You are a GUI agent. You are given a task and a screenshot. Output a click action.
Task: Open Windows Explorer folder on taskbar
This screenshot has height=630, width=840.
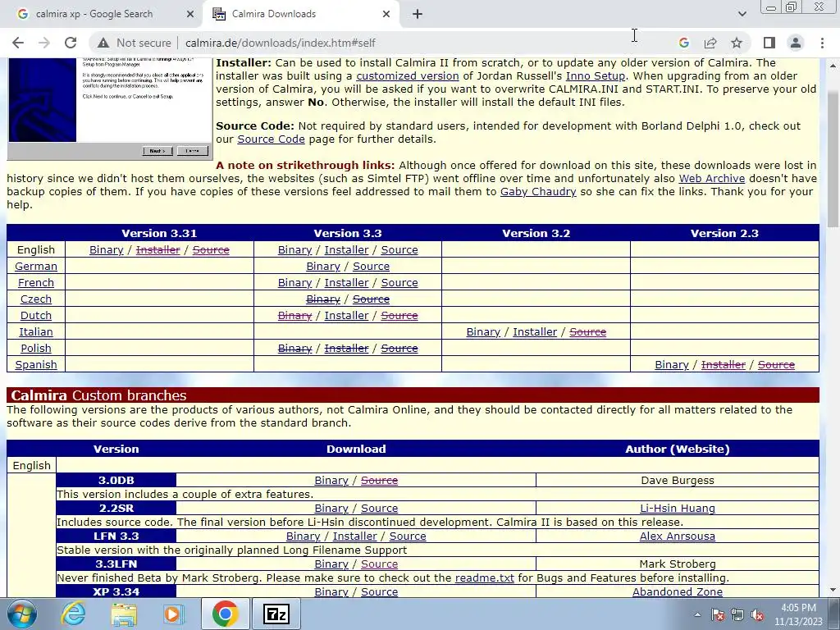coord(124,614)
